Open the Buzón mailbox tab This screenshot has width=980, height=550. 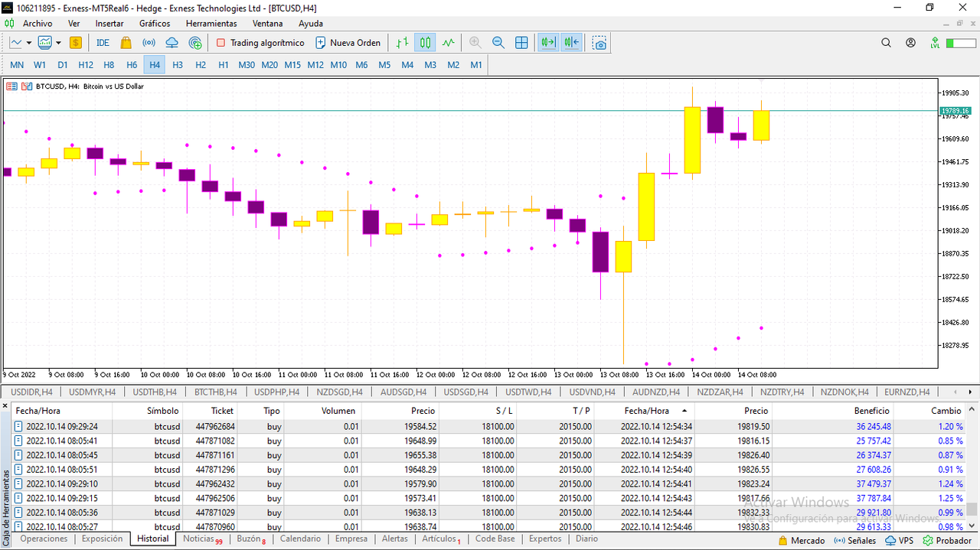pyautogui.click(x=251, y=539)
